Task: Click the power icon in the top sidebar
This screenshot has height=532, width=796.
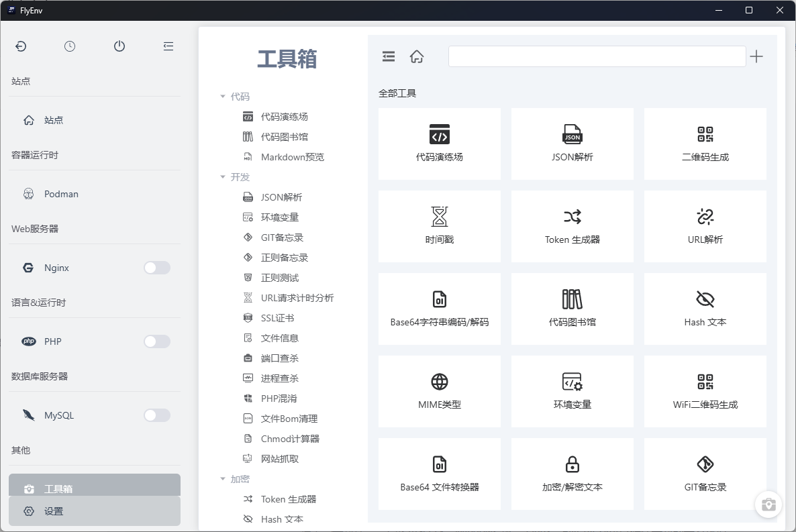Action: click(119, 46)
